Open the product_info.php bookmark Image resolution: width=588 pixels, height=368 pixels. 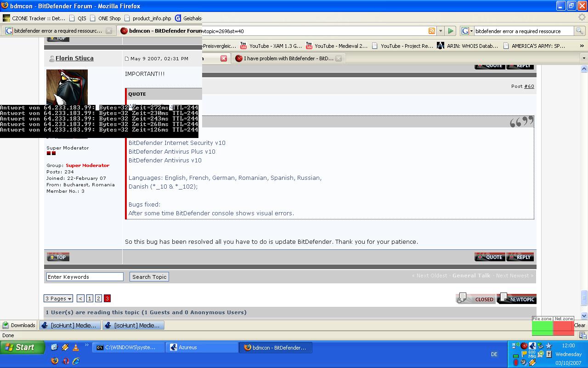[x=147, y=18]
